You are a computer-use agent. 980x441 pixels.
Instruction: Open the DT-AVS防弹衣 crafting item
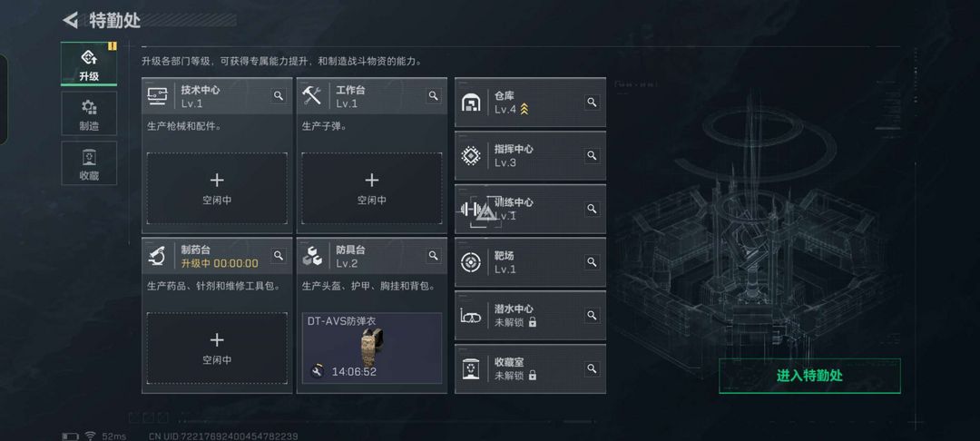point(372,348)
